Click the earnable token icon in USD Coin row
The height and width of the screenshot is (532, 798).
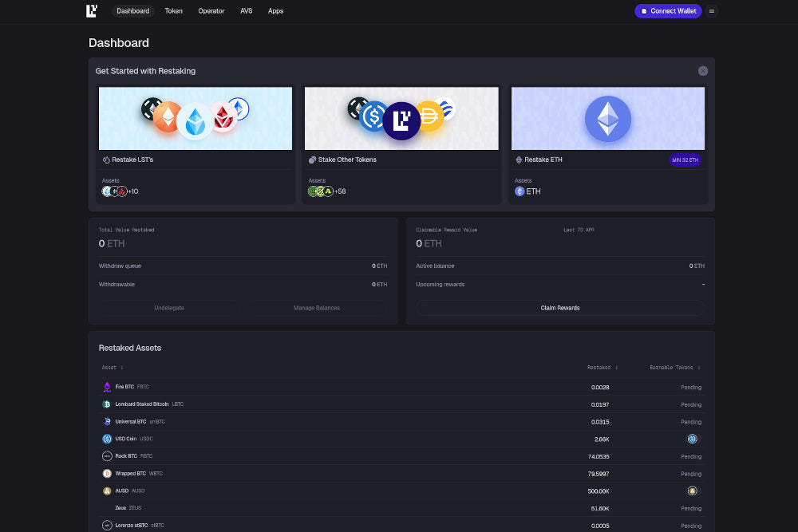coord(693,439)
